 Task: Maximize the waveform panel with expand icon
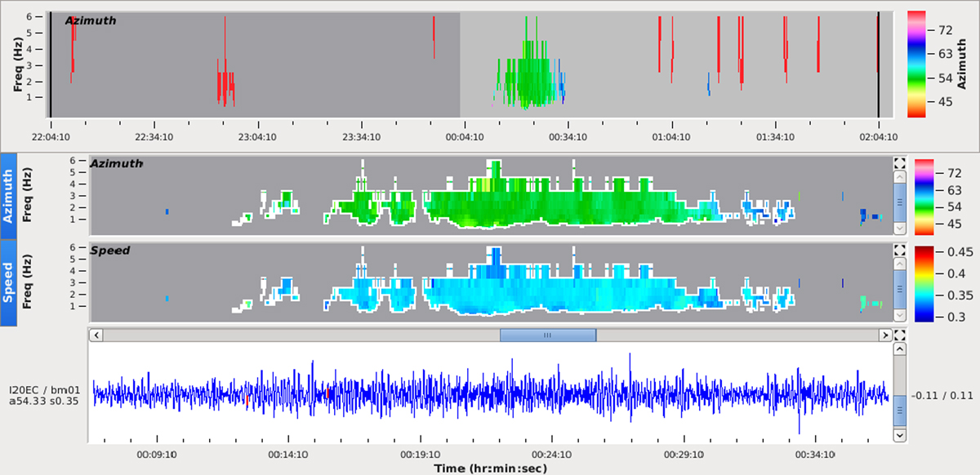pyautogui.click(x=900, y=335)
